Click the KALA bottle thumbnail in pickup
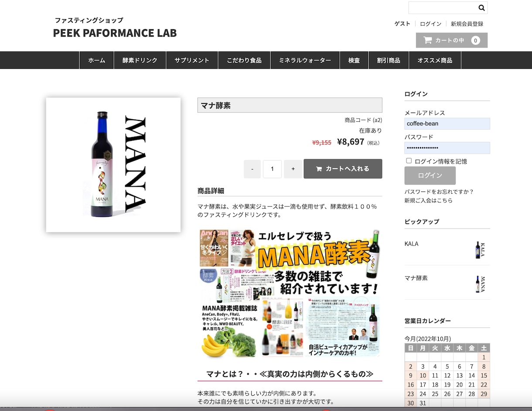This screenshot has height=411, width=532. (481, 250)
